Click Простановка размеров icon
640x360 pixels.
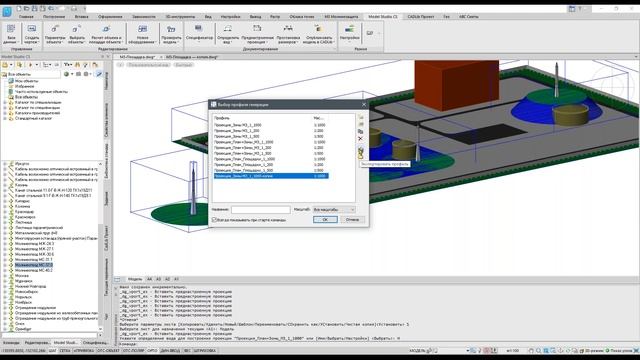(x=288, y=33)
